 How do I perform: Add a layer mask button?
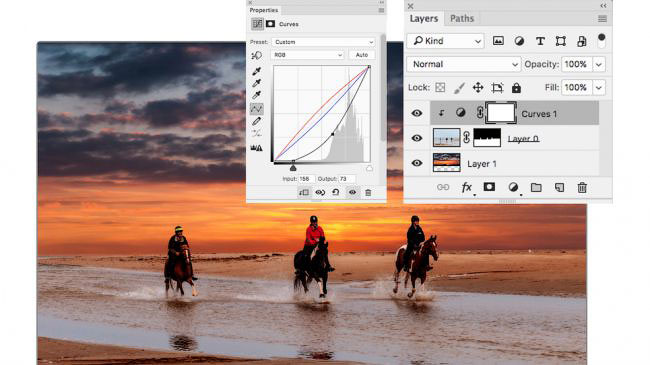[489, 187]
